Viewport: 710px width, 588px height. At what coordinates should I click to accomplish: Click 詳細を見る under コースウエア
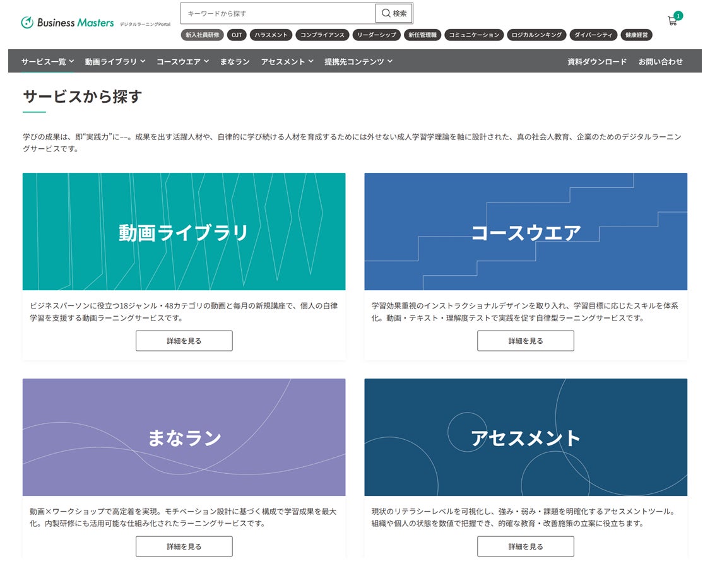coord(526,341)
